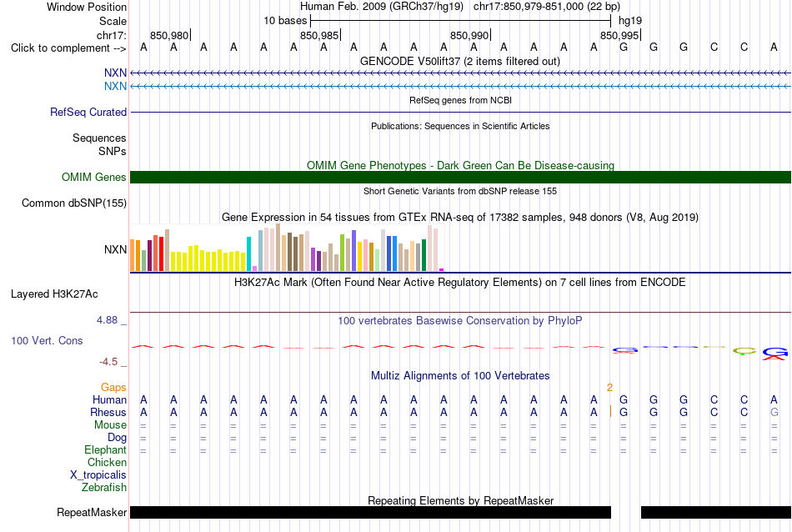The width and height of the screenshot is (792, 532).
Task: Click the SNPs track label
Action: (x=113, y=151)
